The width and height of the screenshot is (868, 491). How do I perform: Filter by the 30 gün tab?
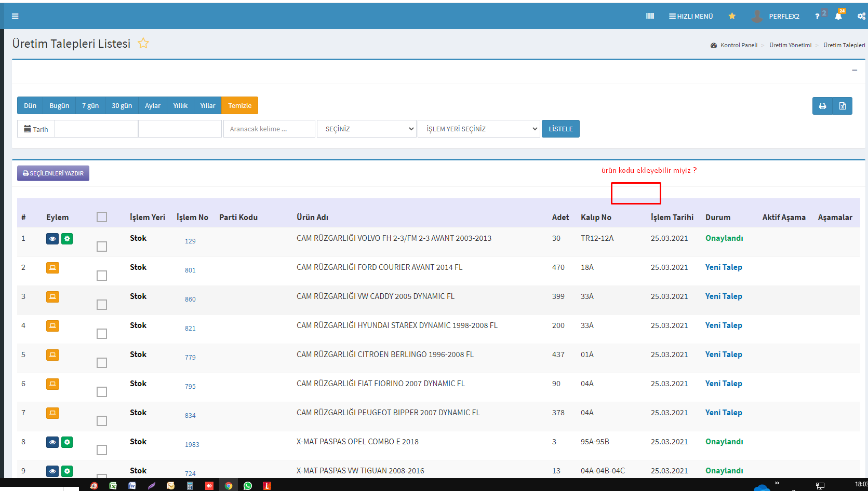coord(122,105)
